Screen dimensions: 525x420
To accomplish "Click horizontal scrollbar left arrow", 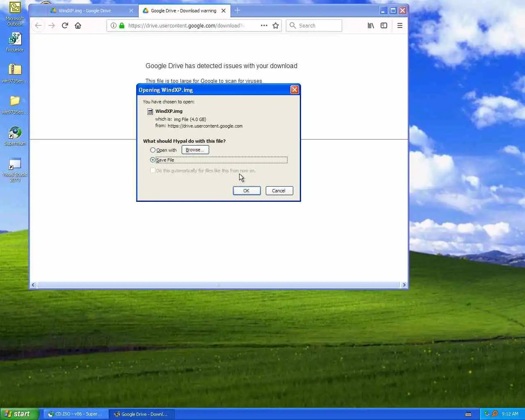I will coord(34,285).
